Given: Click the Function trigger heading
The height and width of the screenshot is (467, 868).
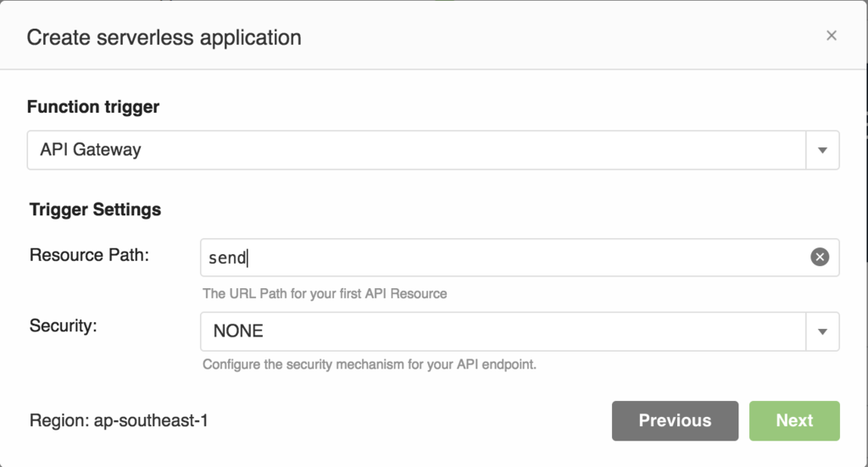Looking at the screenshot, I should (93, 106).
